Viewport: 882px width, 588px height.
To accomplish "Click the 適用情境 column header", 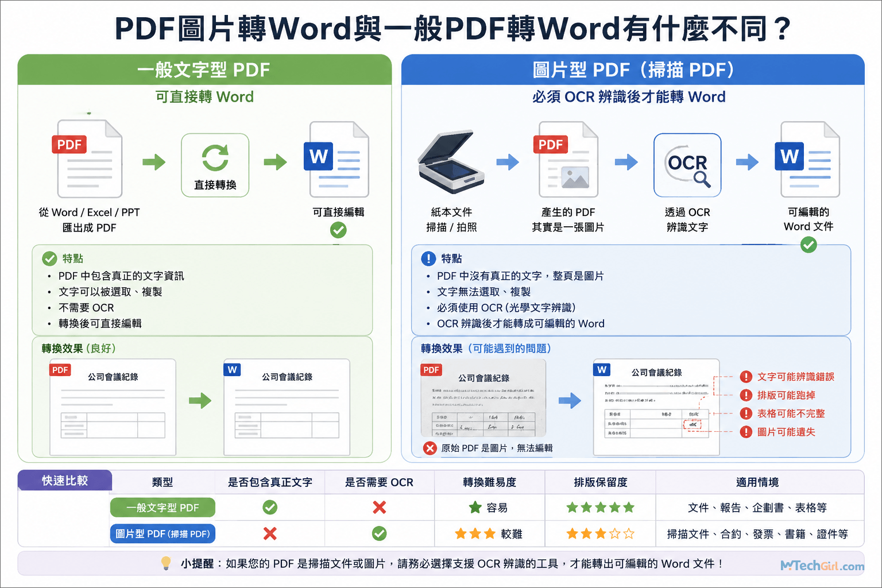I will [757, 482].
